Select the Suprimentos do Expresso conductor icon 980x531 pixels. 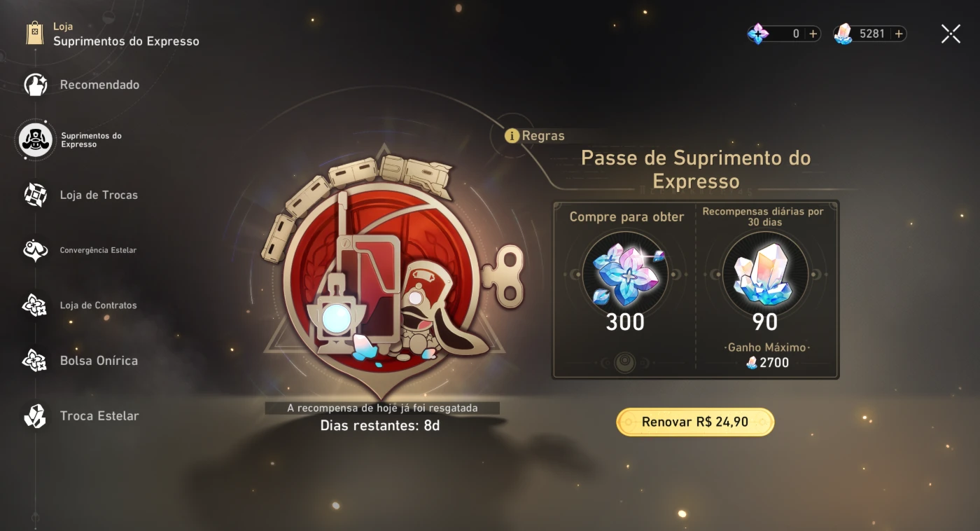[35, 140]
